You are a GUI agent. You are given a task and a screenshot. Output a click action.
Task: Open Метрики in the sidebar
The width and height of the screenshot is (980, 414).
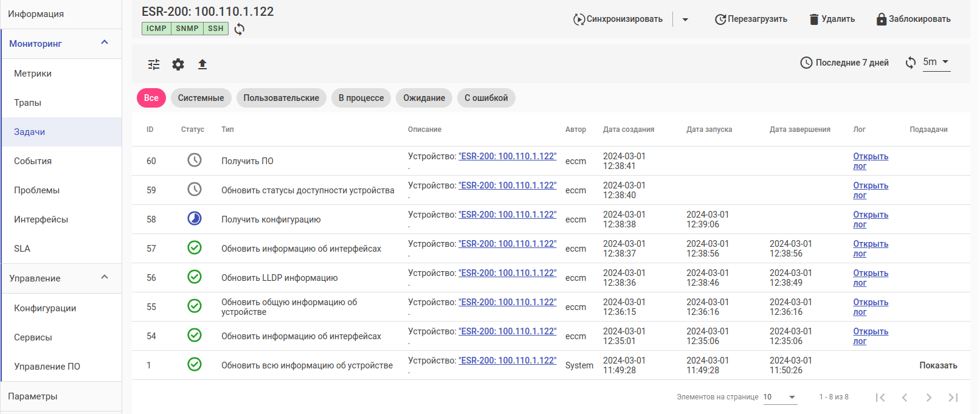pos(33,74)
